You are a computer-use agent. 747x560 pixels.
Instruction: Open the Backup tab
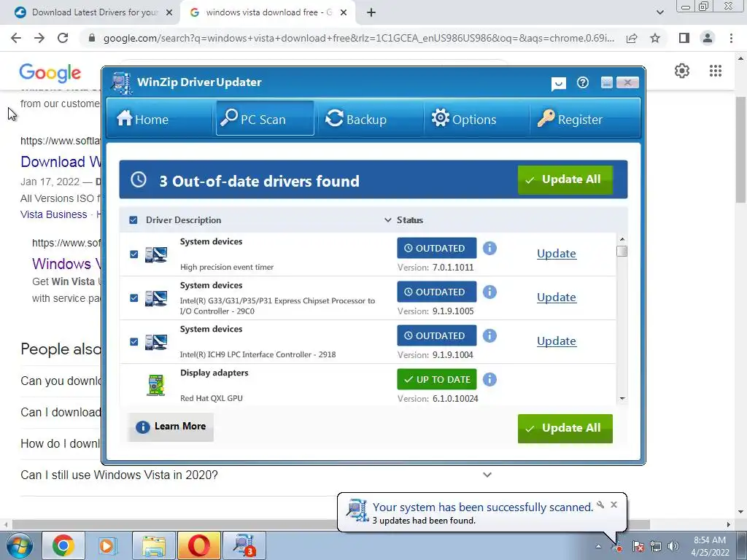click(356, 118)
